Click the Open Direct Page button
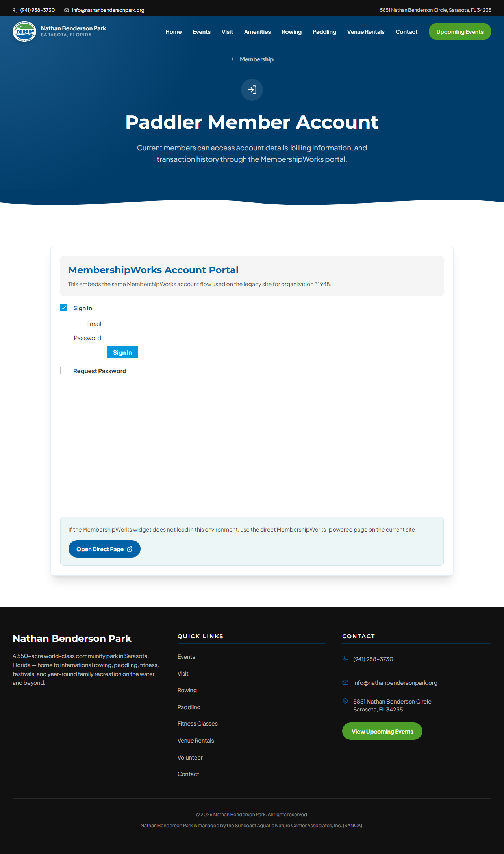504x854 pixels. coord(104,549)
